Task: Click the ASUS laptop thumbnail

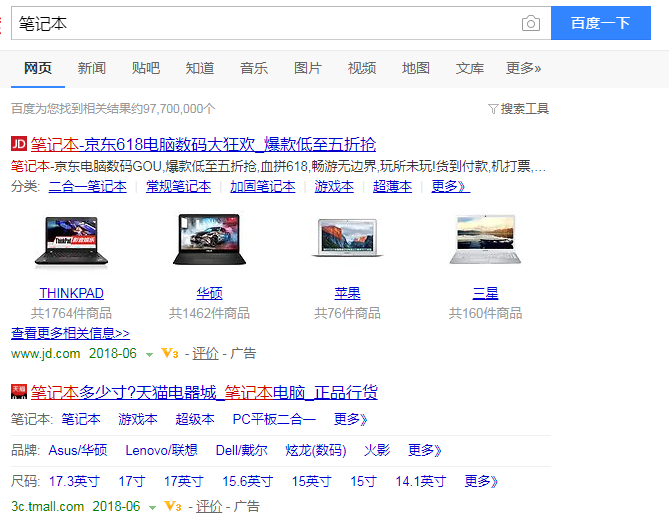Action: [x=209, y=240]
